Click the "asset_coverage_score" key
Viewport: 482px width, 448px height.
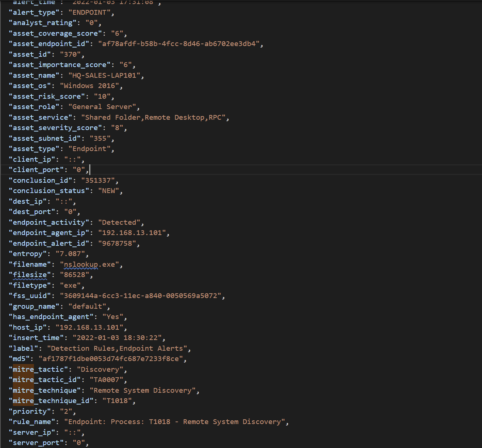coord(56,34)
